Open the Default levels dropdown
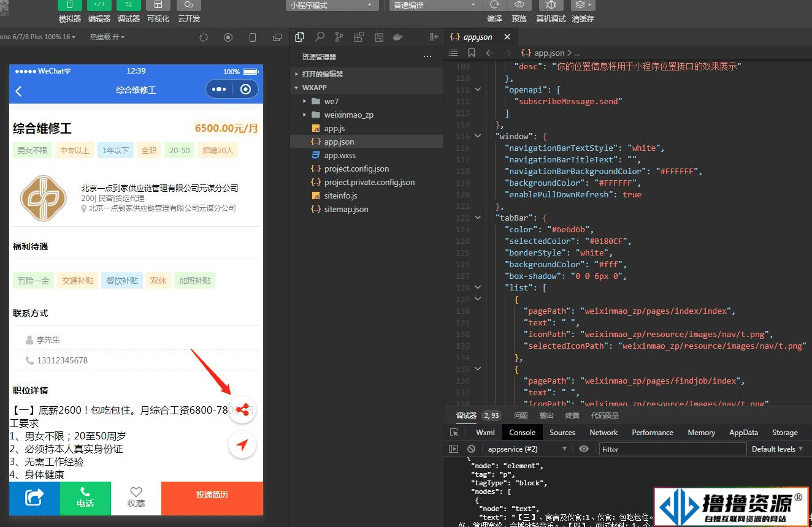This screenshot has height=527, width=812. (777, 449)
